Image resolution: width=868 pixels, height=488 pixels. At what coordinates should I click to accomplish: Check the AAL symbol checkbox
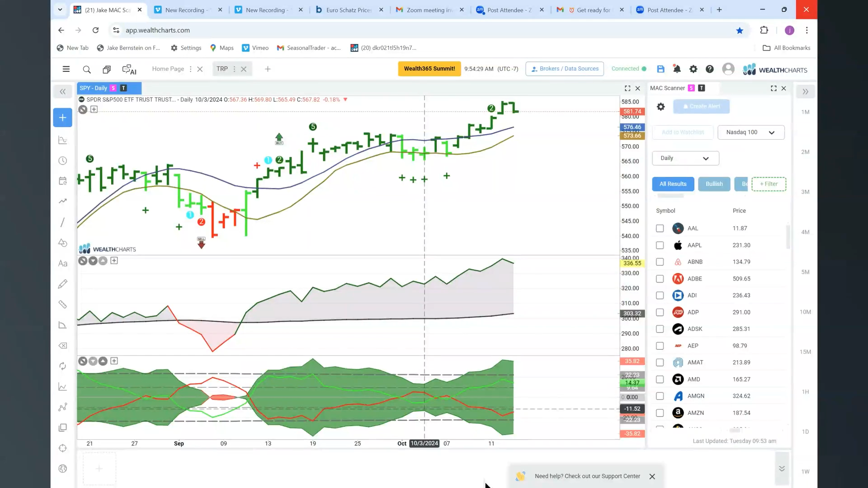660,229
